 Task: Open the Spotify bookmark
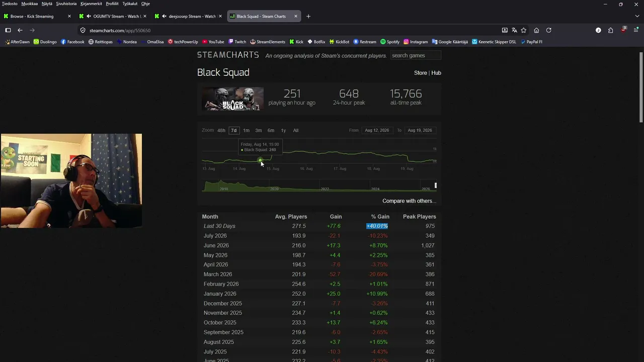(390, 42)
